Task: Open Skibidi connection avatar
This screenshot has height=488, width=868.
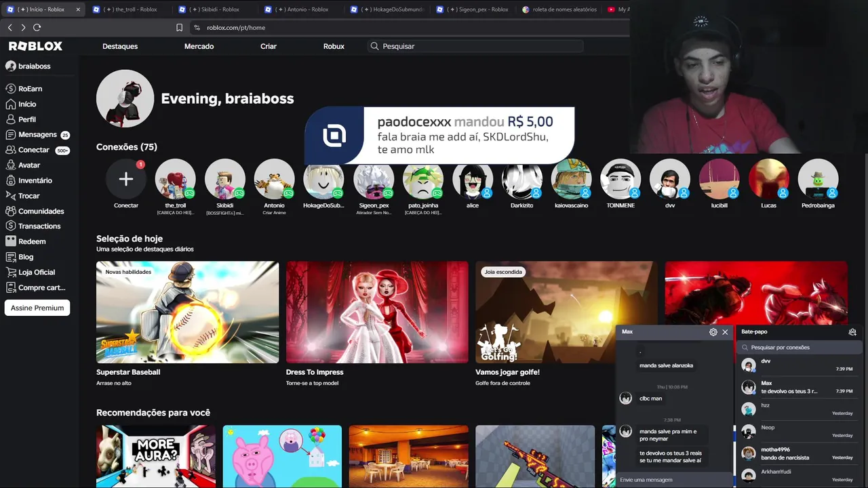Action: 225,179
